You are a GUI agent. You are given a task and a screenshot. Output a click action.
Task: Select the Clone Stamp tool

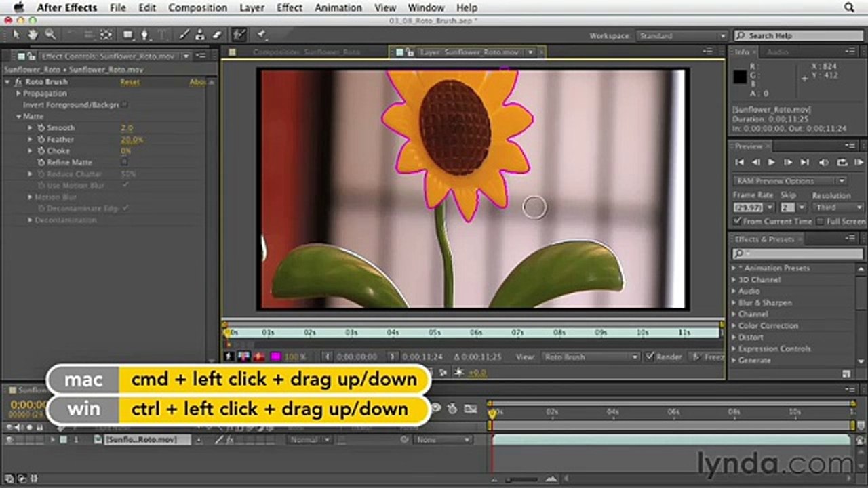[x=200, y=35]
